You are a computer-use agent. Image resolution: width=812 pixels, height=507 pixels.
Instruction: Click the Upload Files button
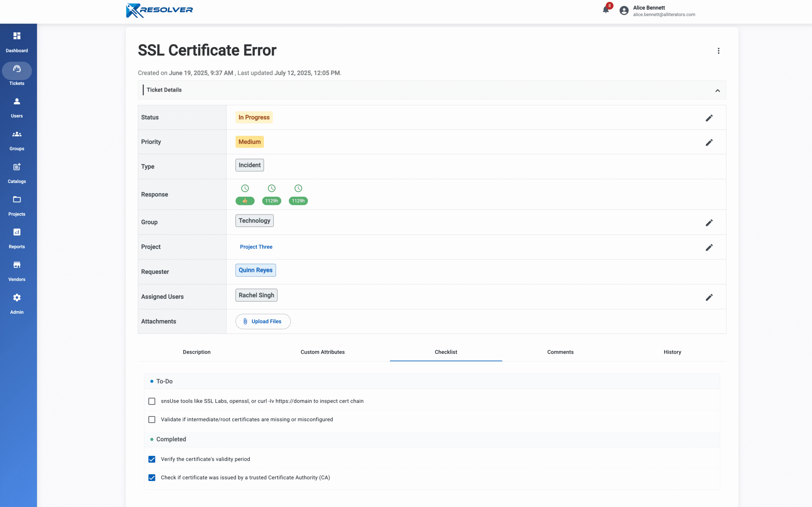263,321
